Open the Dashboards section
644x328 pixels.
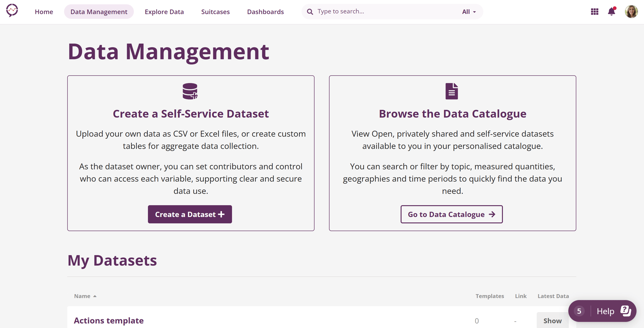265,12
